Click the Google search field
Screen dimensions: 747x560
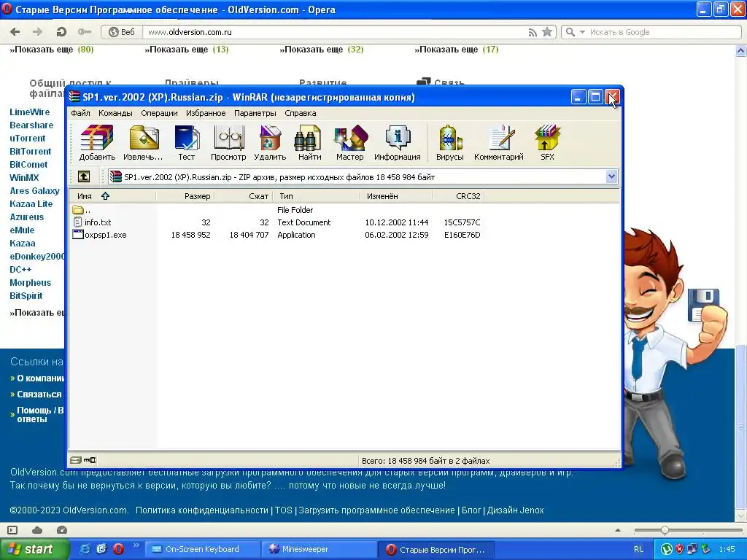tap(662, 32)
